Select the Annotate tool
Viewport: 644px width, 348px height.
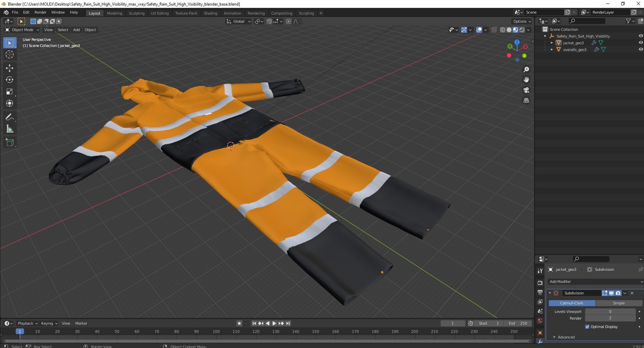click(x=10, y=117)
